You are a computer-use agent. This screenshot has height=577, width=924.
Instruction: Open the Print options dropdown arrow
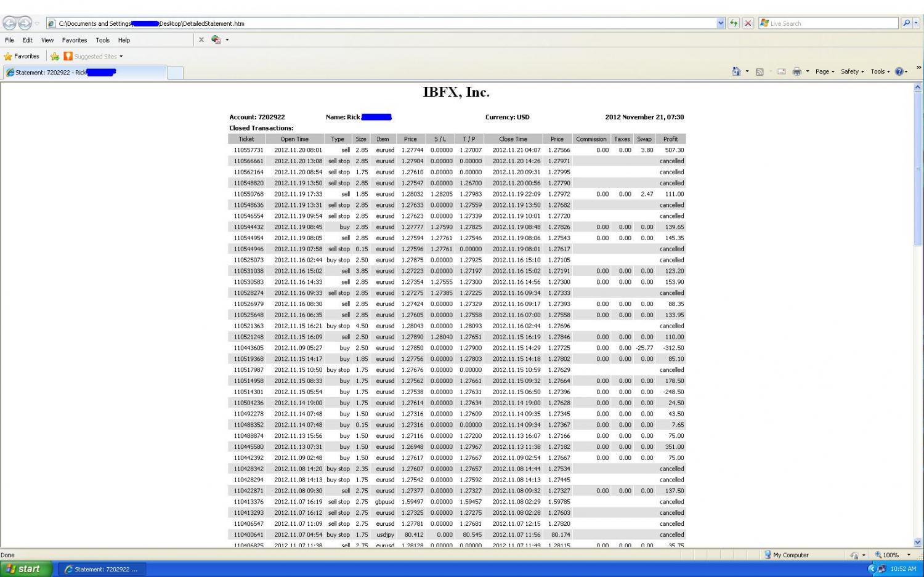click(808, 71)
